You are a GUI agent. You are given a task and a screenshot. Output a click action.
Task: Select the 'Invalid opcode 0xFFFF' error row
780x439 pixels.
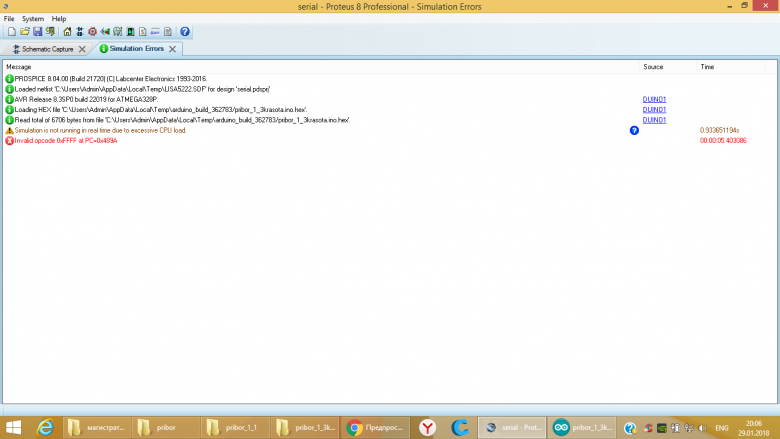coord(390,141)
